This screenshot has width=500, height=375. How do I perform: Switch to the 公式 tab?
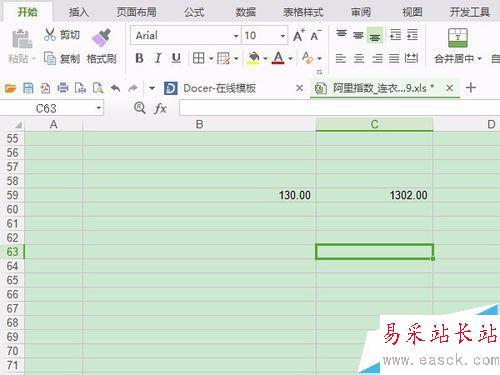tap(194, 12)
